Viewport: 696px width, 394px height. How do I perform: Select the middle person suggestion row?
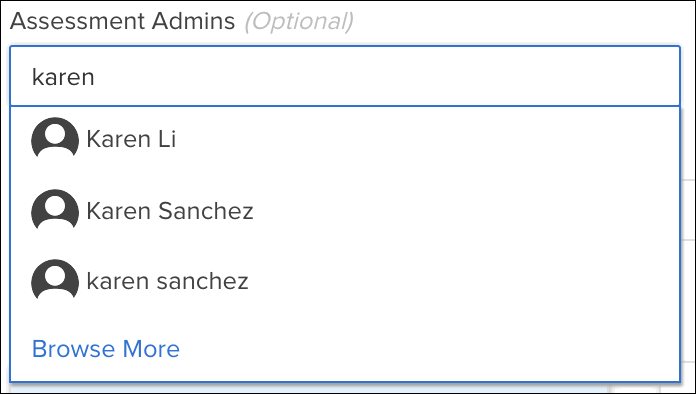(x=345, y=211)
